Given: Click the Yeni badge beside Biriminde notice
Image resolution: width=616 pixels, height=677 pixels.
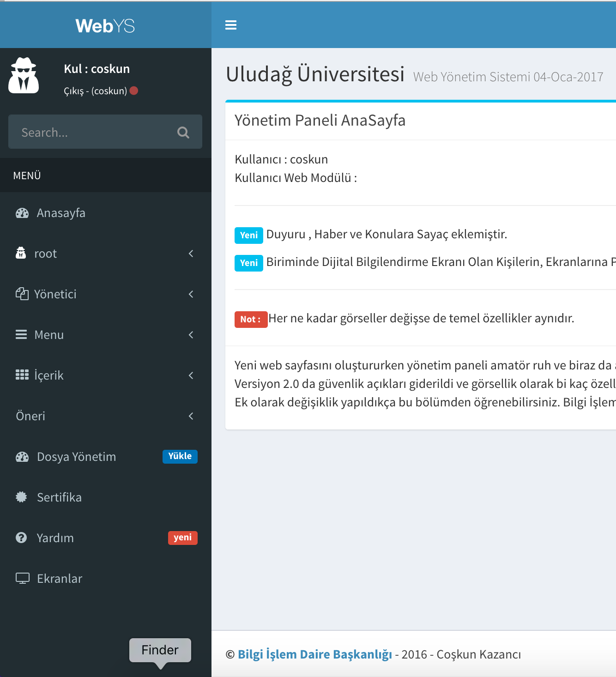Looking at the screenshot, I should click(249, 263).
